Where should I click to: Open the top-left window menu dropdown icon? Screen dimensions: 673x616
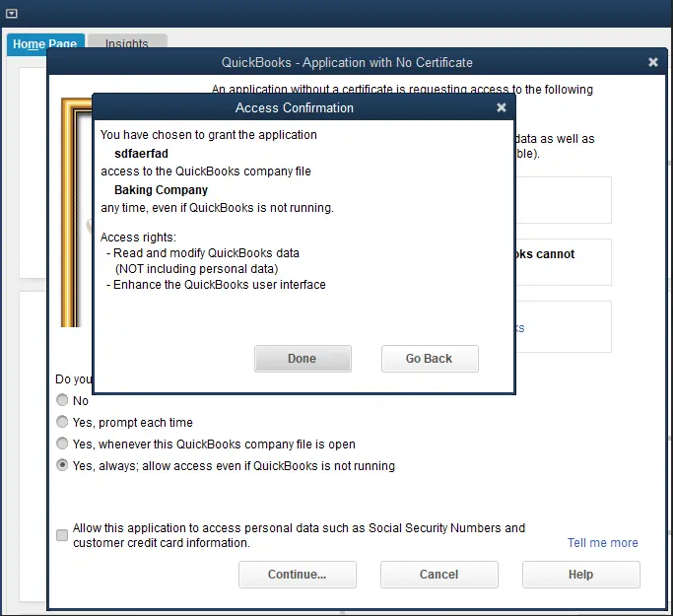click(x=12, y=14)
